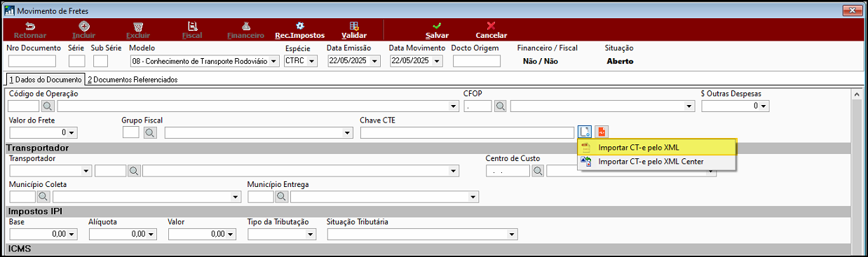Image resolution: width=868 pixels, height=257 pixels.
Task: Click the CFOP search magnifier icon
Action: tap(501, 106)
